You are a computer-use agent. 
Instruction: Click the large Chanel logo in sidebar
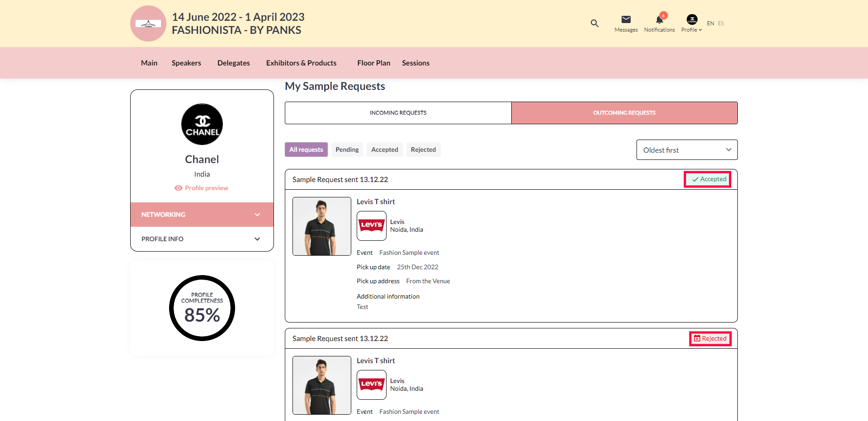tap(202, 124)
